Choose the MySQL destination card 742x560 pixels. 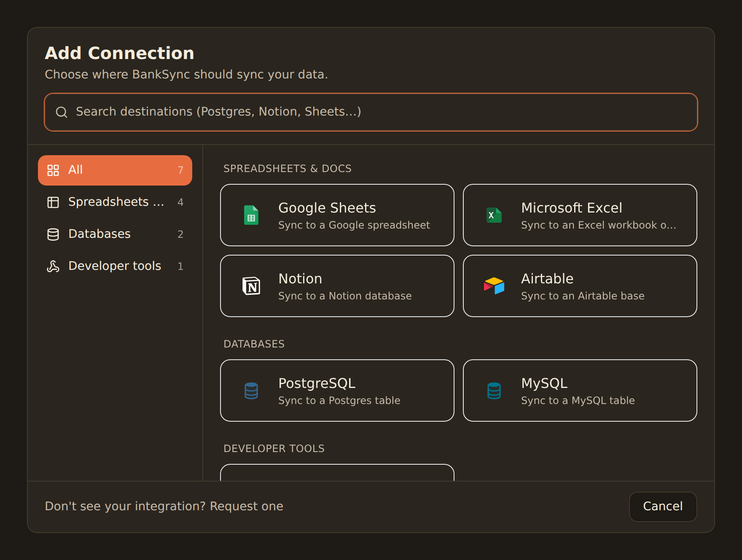[580, 390]
